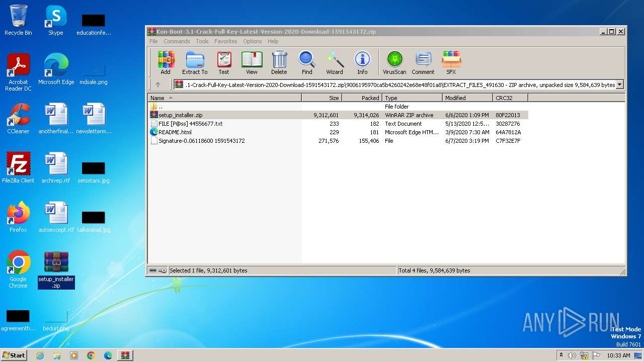
Task: Run VirusScan on the archive
Action: click(x=394, y=63)
